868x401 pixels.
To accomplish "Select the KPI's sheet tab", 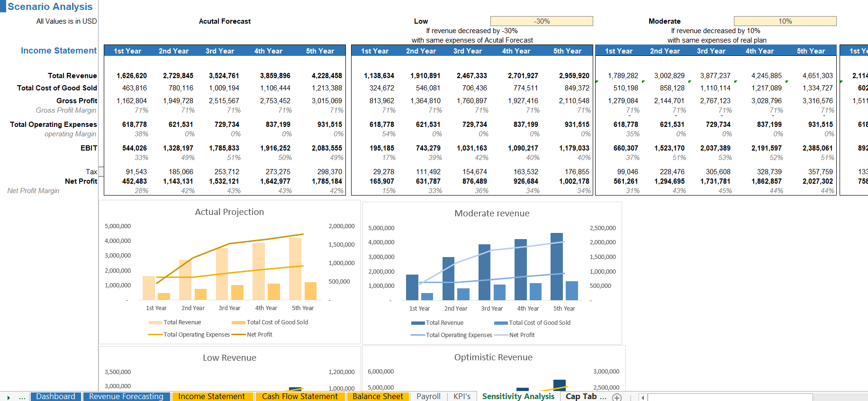I will pyautogui.click(x=461, y=397).
